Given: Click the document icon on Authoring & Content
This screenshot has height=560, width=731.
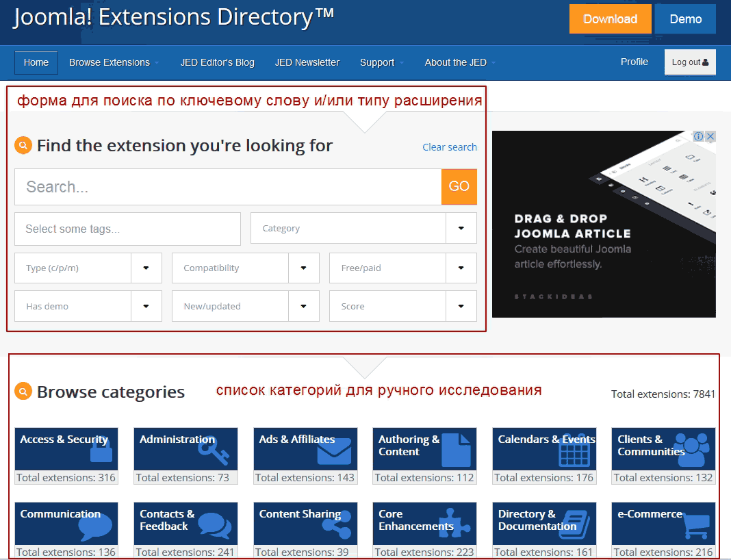Looking at the screenshot, I should pyautogui.click(x=456, y=450).
